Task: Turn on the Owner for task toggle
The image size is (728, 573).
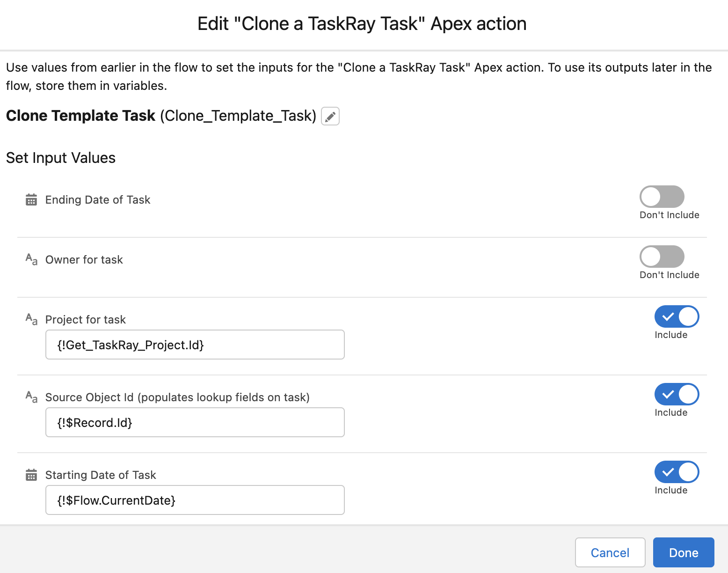Action: click(x=662, y=257)
